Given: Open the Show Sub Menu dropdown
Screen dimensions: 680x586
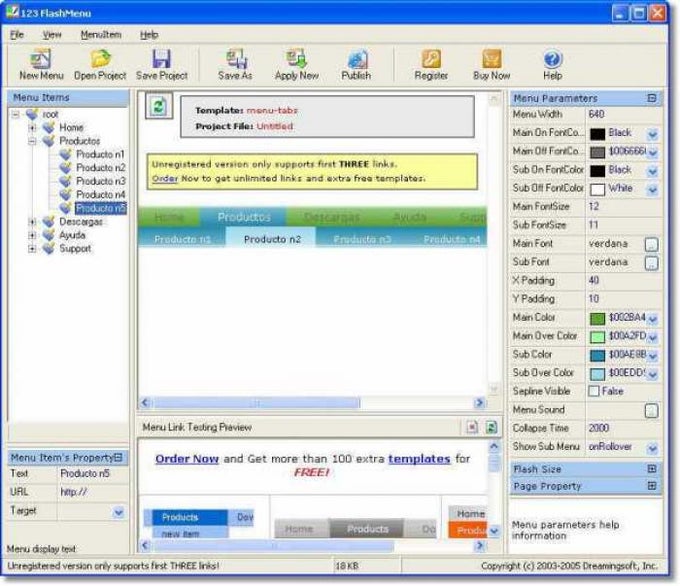Looking at the screenshot, I should (652, 447).
